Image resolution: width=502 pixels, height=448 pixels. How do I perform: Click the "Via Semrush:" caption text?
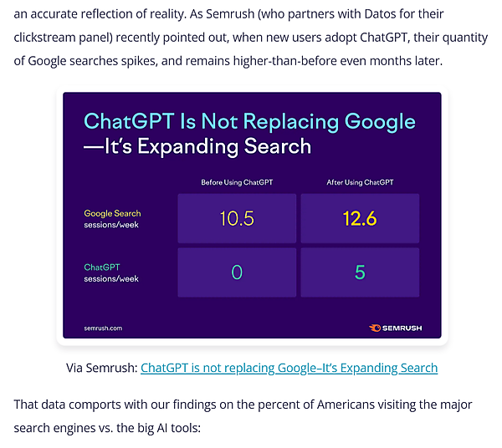101,368
